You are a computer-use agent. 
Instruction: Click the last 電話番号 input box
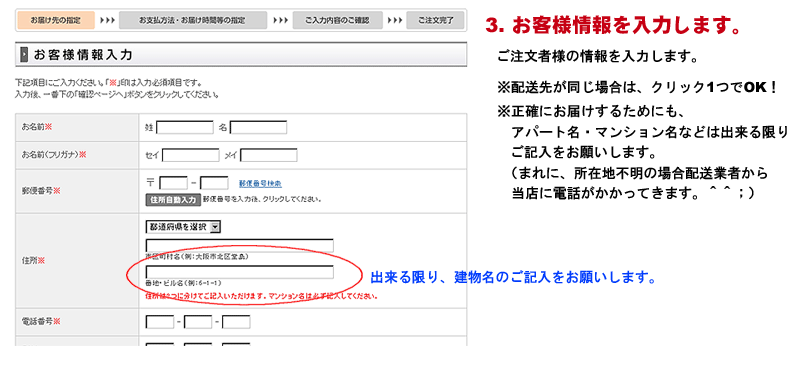coord(236,322)
